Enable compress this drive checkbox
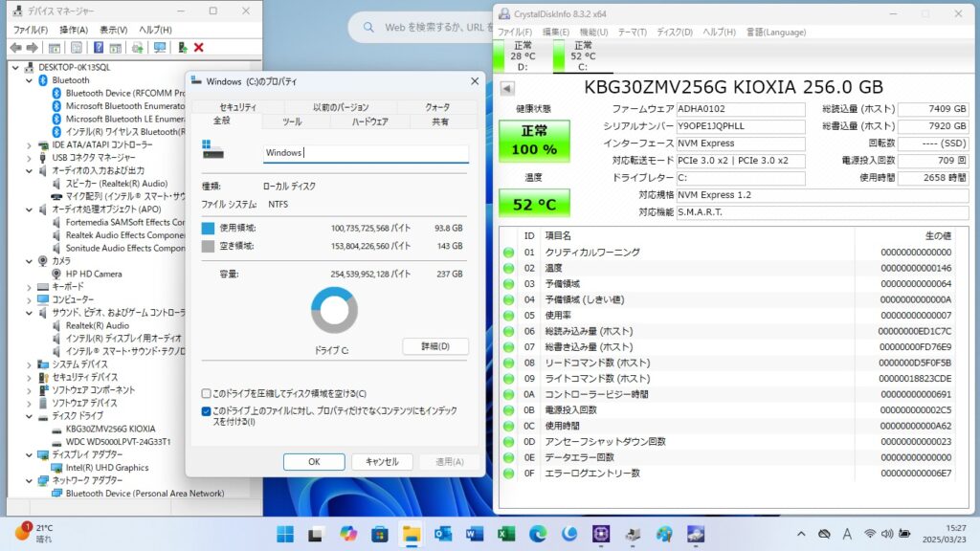The height and width of the screenshot is (551, 980). coord(207,393)
